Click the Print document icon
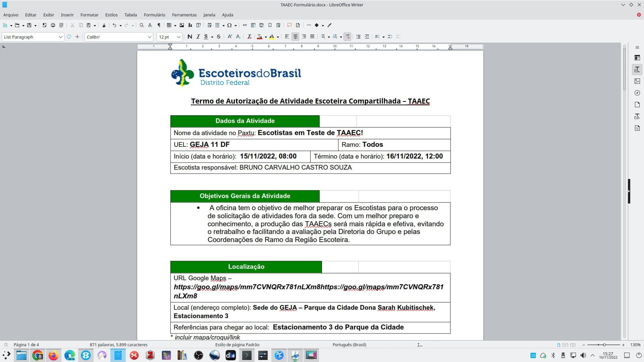The image size is (644, 362). 53,25
